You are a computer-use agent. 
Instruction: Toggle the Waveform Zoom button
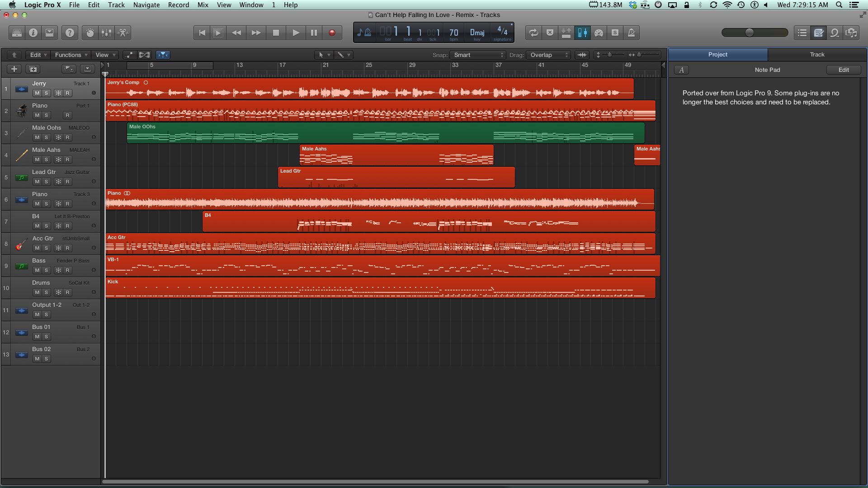(x=582, y=55)
